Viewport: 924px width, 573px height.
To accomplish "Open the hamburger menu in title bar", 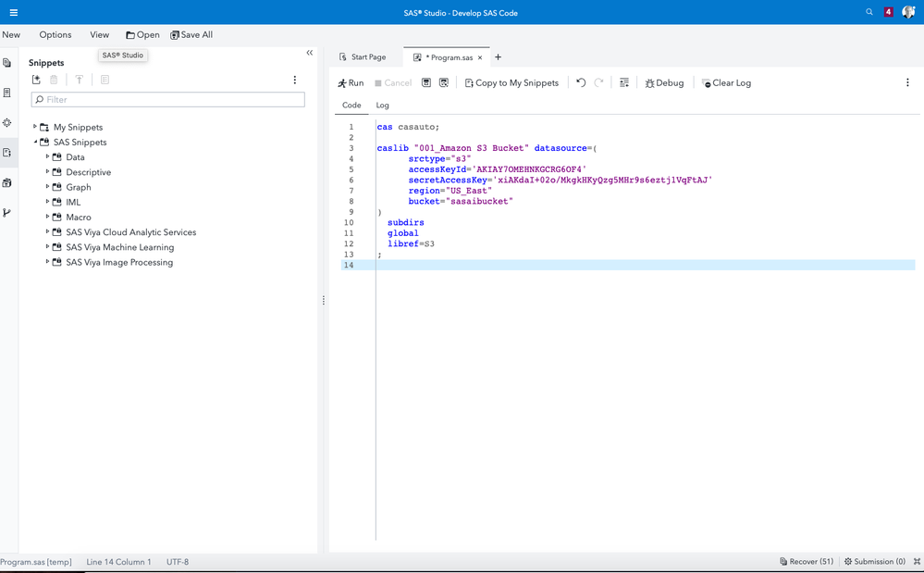I will tap(13, 12).
